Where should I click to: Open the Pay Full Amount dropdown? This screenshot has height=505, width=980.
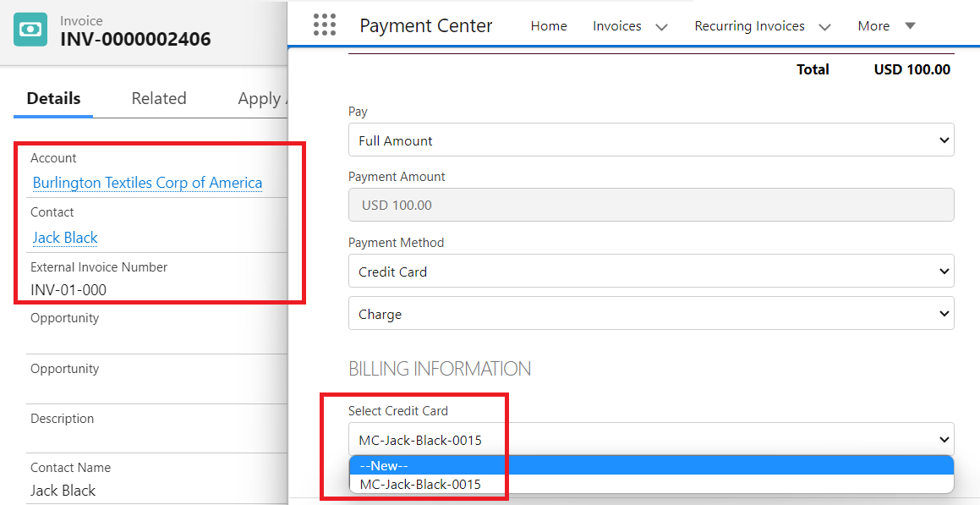pyautogui.click(x=650, y=140)
